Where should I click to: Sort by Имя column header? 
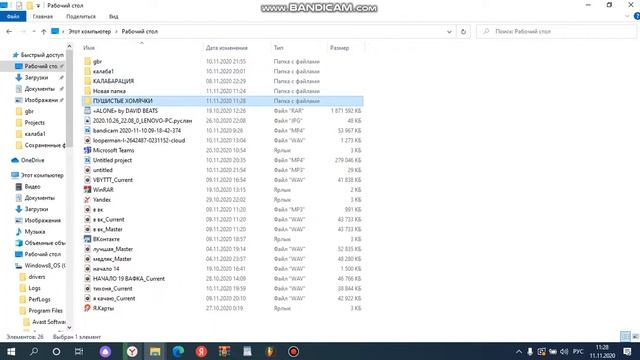pyautogui.click(x=89, y=48)
